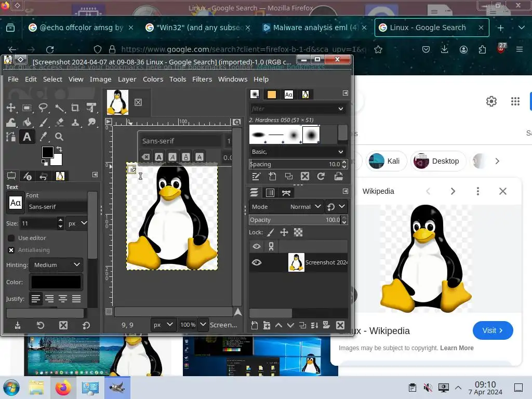532x399 pixels.
Task: Open the Layer menu
Action: coord(127,79)
